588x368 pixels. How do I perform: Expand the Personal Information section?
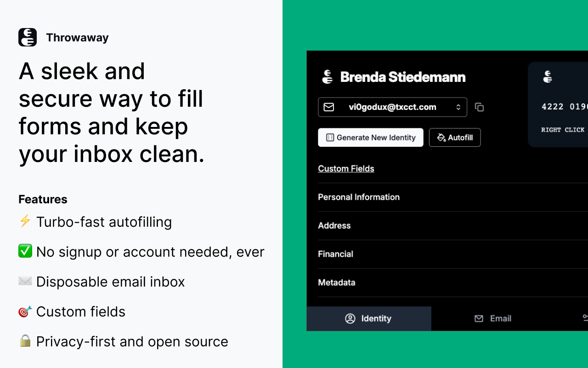tap(359, 197)
